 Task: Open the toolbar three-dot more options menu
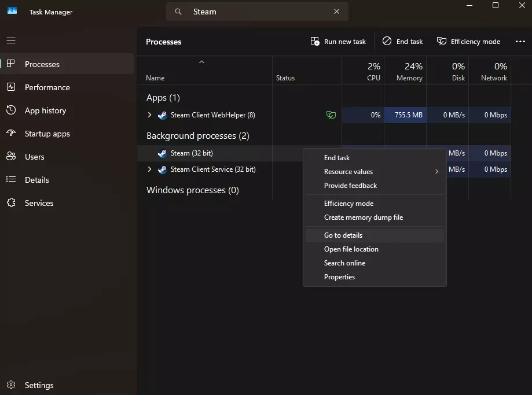click(x=520, y=42)
